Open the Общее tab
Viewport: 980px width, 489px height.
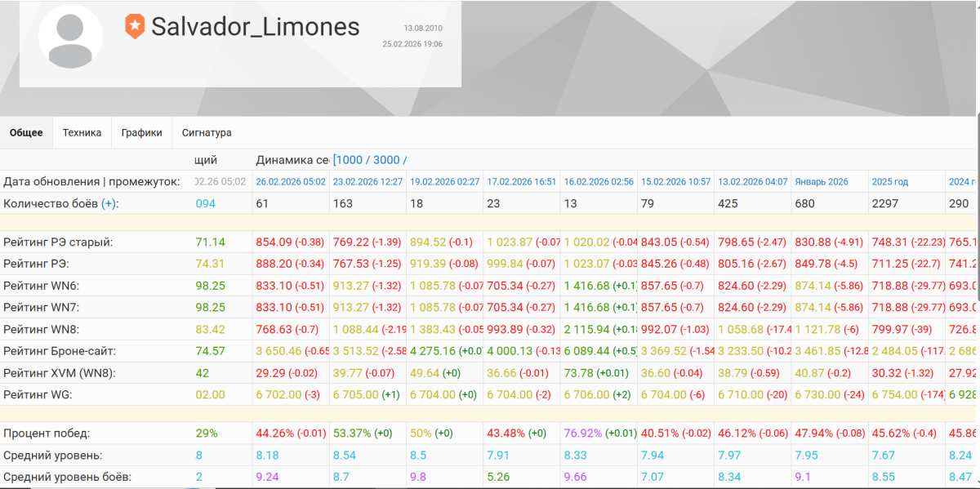pos(26,132)
